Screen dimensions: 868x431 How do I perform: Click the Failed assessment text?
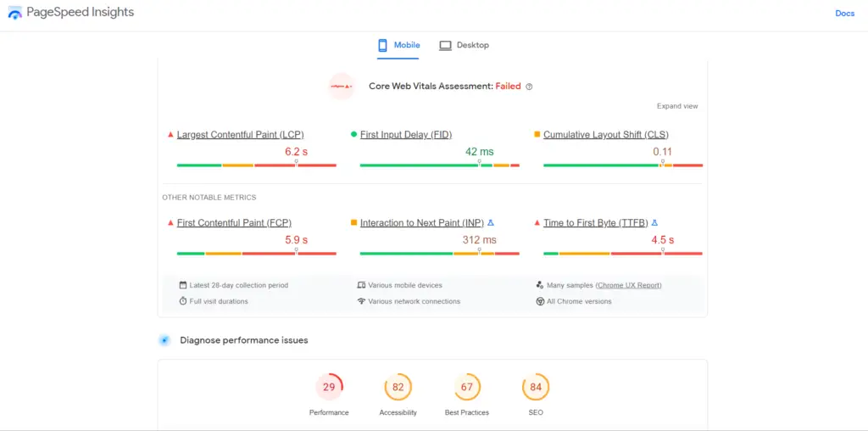509,87
